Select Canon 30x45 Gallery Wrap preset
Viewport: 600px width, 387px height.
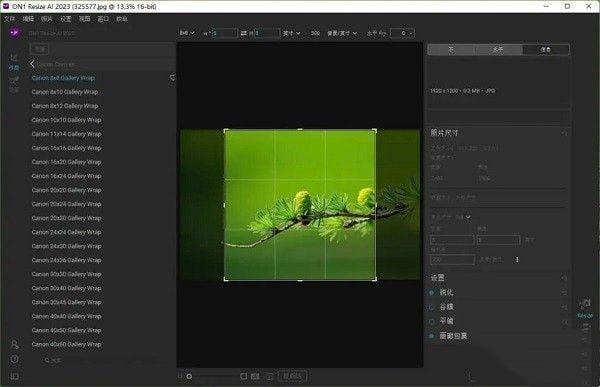pos(66,302)
